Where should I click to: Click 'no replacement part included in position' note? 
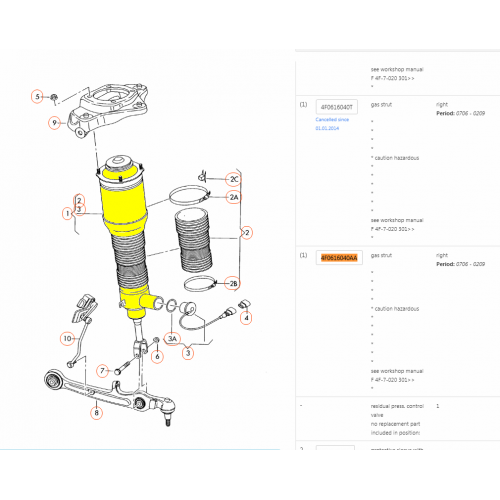[x=396, y=428]
